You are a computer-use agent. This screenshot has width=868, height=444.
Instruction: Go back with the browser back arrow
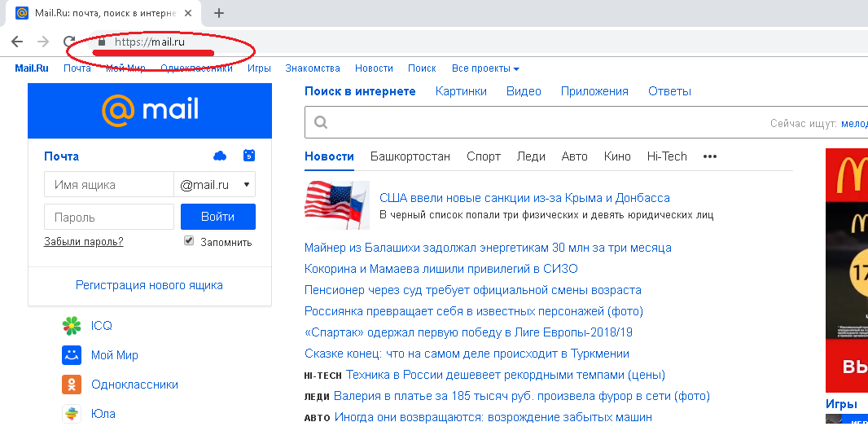click(17, 41)
